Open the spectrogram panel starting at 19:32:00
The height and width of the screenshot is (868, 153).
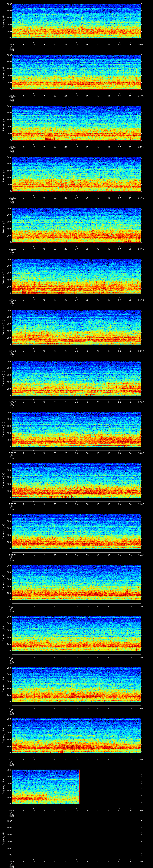tap(76, 685)
